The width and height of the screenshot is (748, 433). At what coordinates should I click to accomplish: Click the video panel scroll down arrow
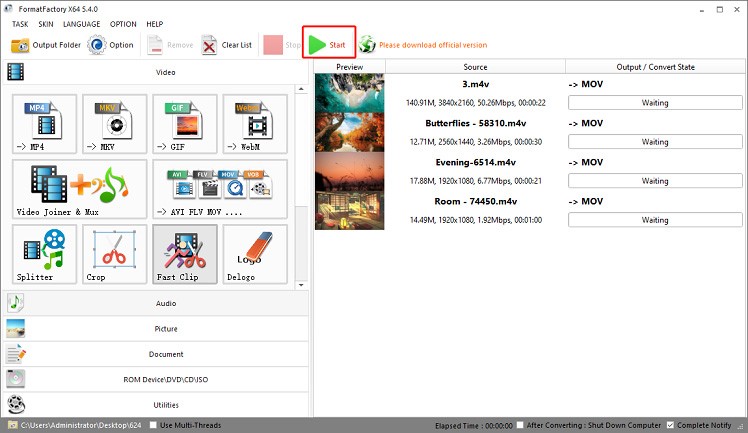(x=301, y=285)
